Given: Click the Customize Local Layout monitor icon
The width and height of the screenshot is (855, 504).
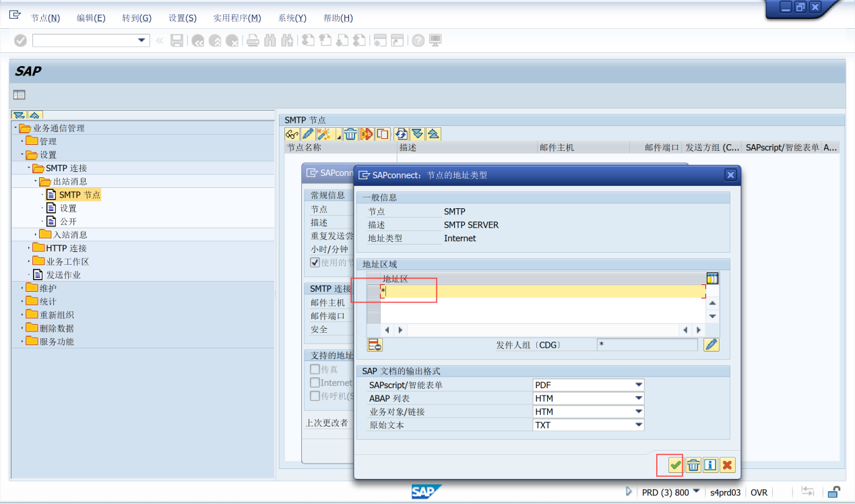Looking at the screenshot, I should pos(435,40).
